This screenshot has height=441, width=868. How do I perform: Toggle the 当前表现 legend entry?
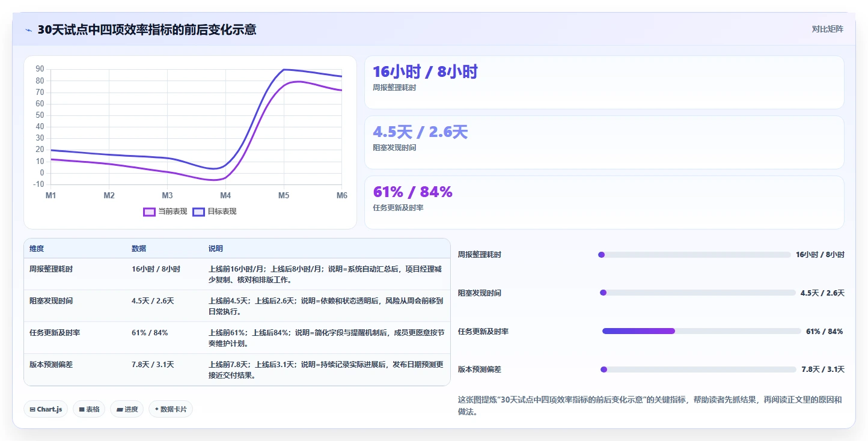click(x=165, y=211)
